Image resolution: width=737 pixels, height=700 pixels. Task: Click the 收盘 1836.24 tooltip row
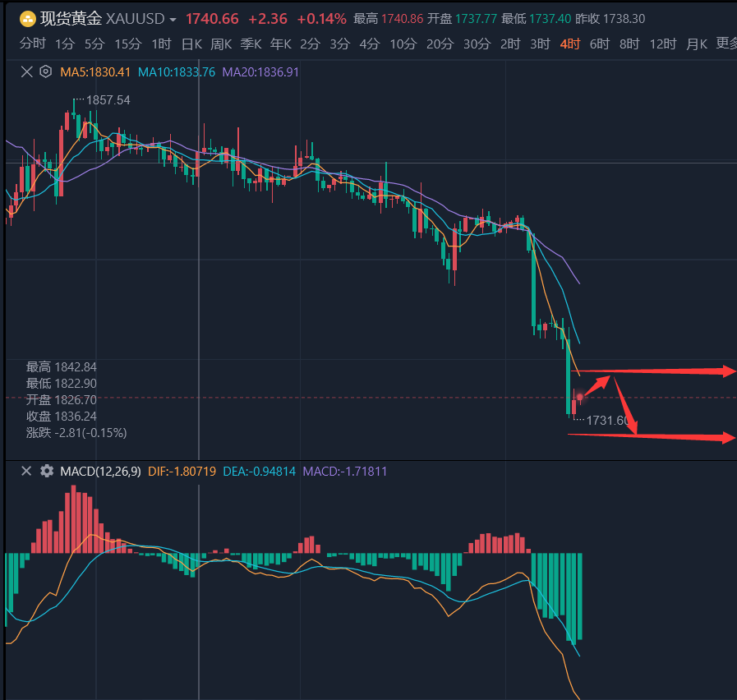coord(61,416)
